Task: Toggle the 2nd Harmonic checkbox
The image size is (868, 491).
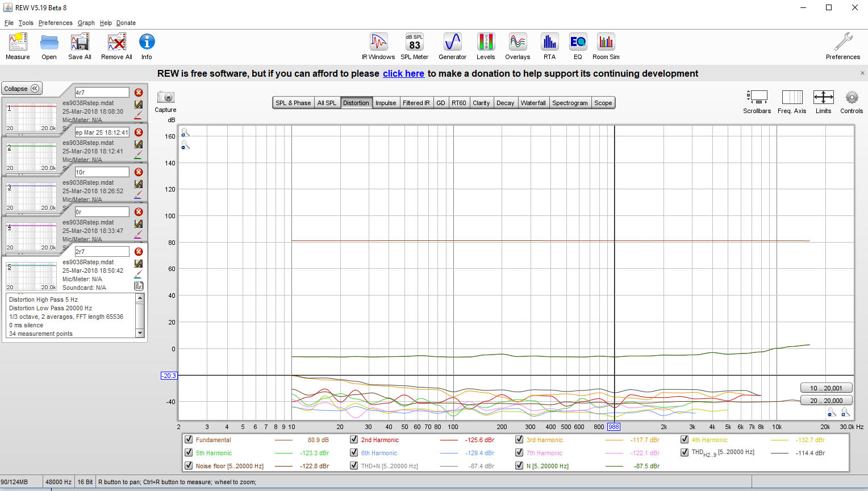Action: [354, 439]
